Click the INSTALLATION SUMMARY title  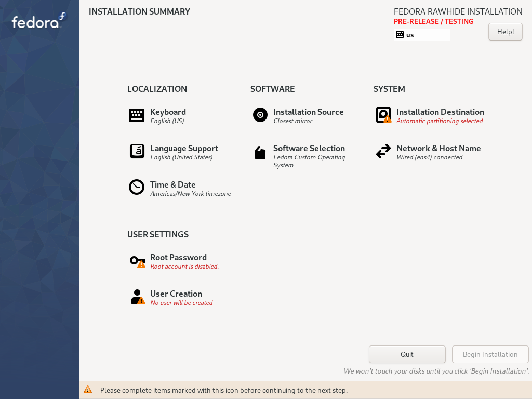click(139, 11)
